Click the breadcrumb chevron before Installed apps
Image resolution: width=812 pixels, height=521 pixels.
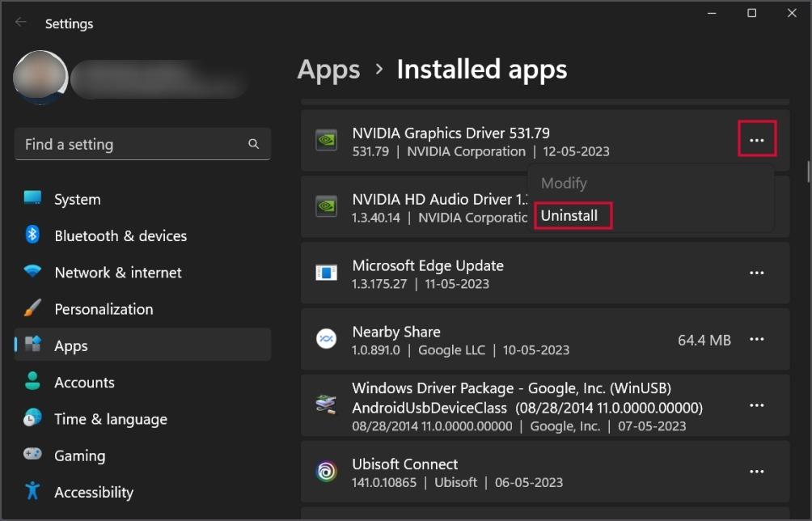click(x=379, y=70)
